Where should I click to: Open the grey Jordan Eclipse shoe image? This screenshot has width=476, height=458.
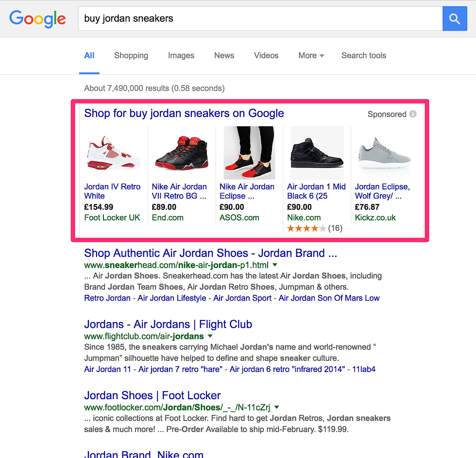pos(385,153)
